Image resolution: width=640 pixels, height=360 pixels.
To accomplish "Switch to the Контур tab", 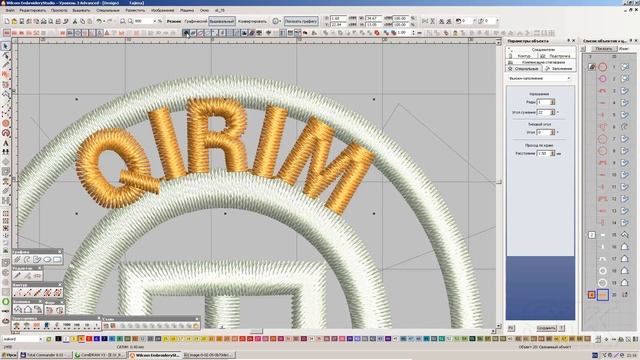I will pyautogui.click(x=521, y=56).
